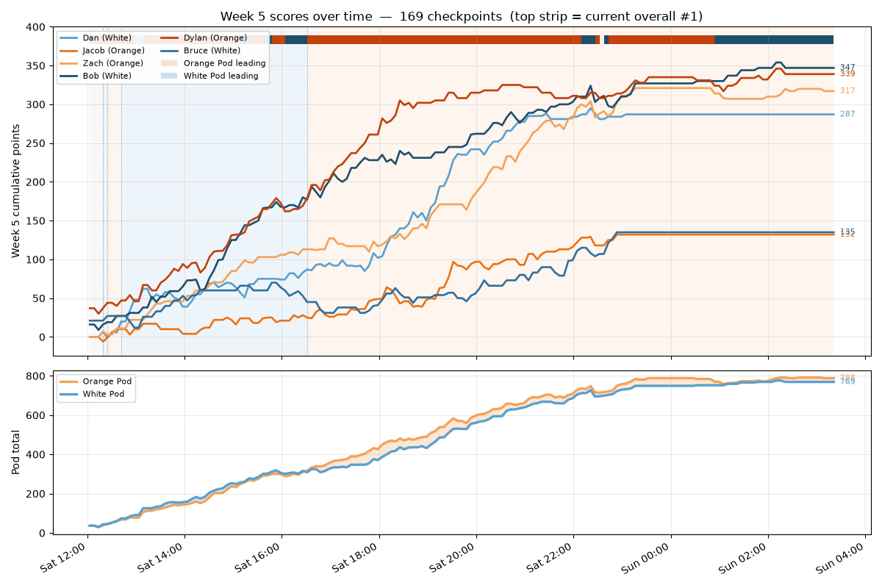
Task: Click the Orange Pod label in the lower legend
Action: (x=107, y=381)
